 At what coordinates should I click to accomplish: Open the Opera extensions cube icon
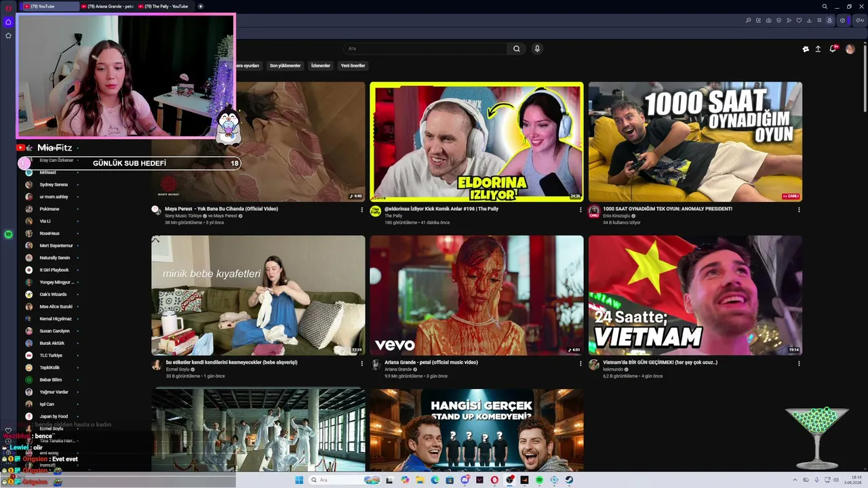(x=843, y=20)
